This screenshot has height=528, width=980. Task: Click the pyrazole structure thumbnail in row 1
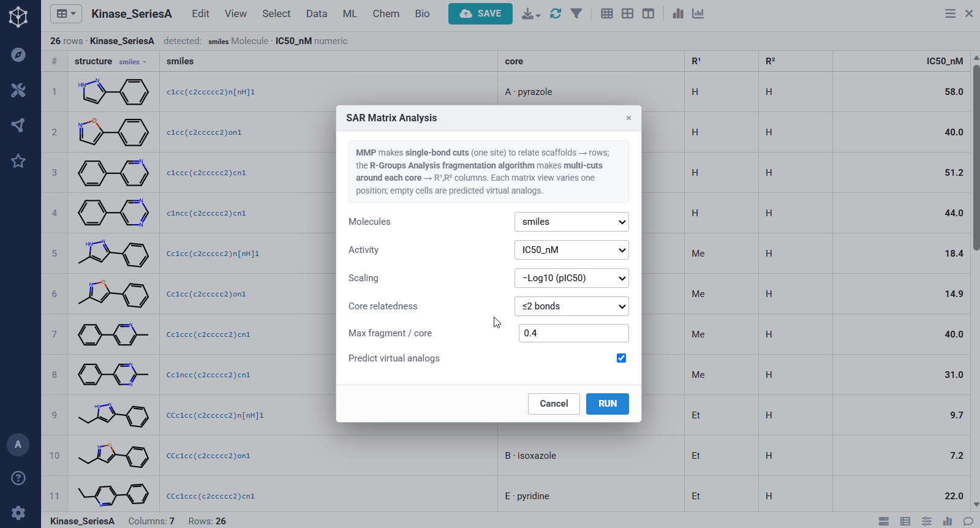pyautogui.click(x=113, y=92)
